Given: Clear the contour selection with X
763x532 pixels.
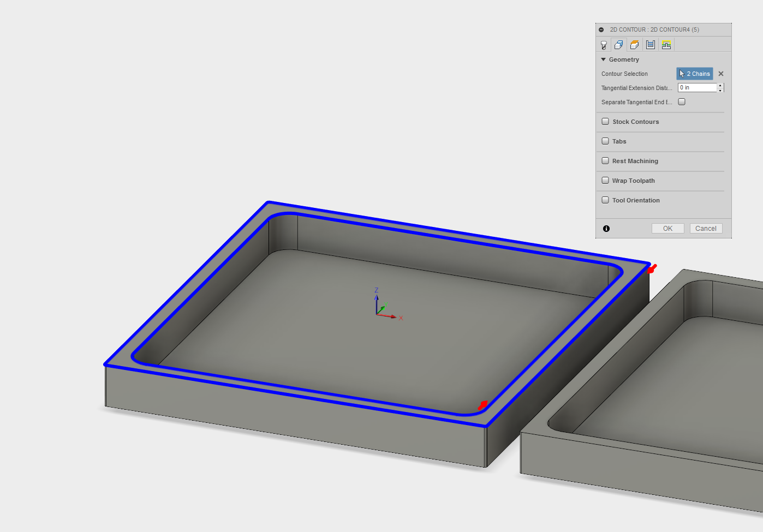Looking at the screenshot, I should (721, 74).
